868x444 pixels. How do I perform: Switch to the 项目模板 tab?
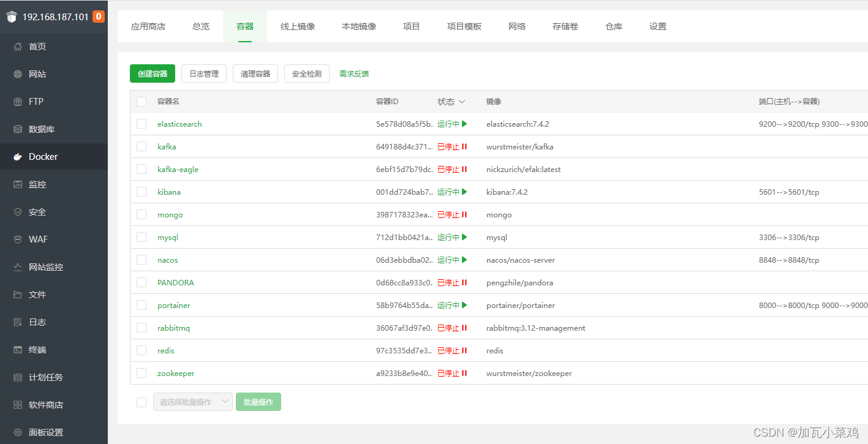click(x=464, y=26)
